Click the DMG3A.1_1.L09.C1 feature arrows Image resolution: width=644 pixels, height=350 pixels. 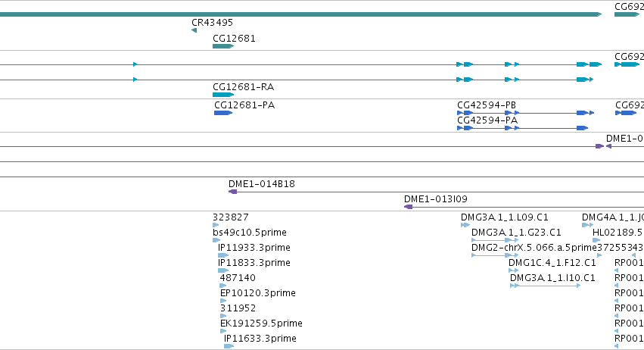click(x=465, y=225)
